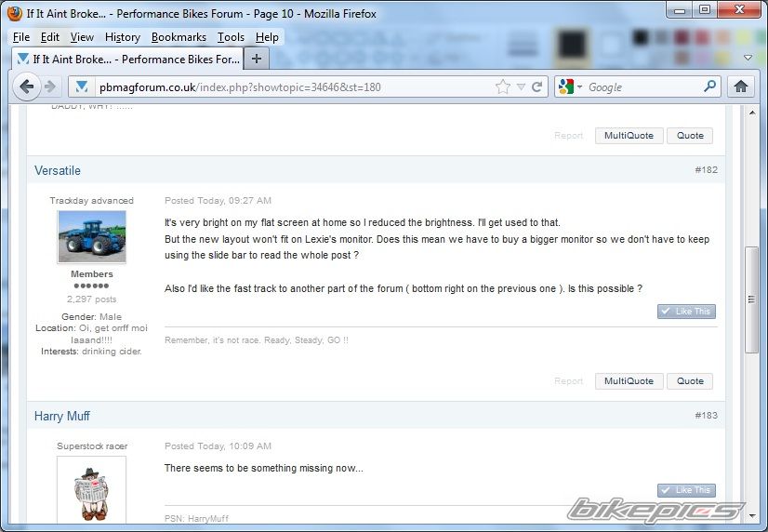Open the History menu
Image resolution: width=768 pixels, height=532 pixels.
(122, 37)
